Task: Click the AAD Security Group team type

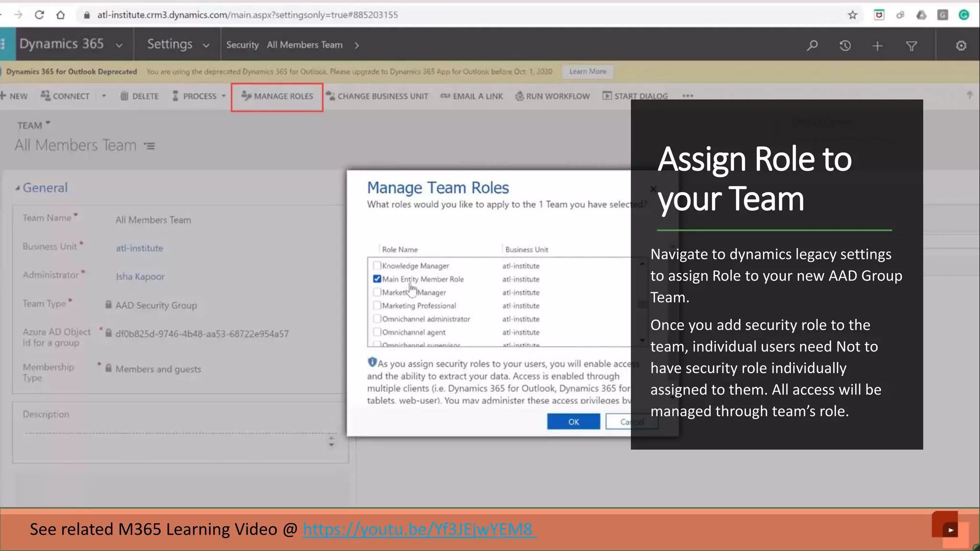Action: pyautogui.click(x=156, y=305)
